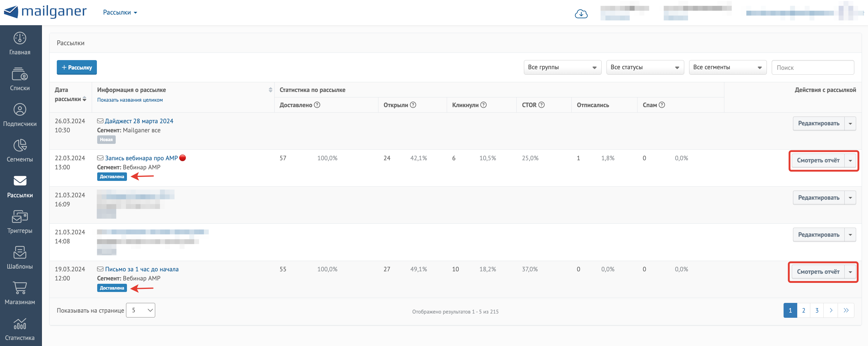The height and width of the screenshot is (346, 868).
Task: Open the Рассылки top menu dropdown
Action: [x=120, y=12]
